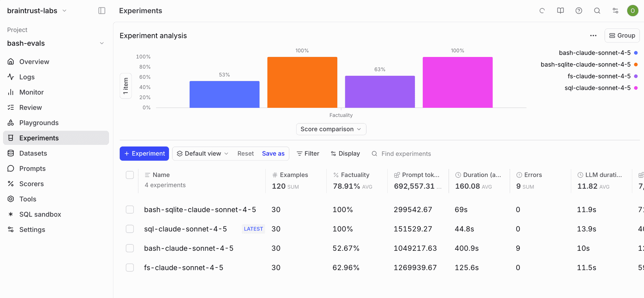Screen dimensions: 644x298
Task: Click the Overview home icon
Action: 11,62
